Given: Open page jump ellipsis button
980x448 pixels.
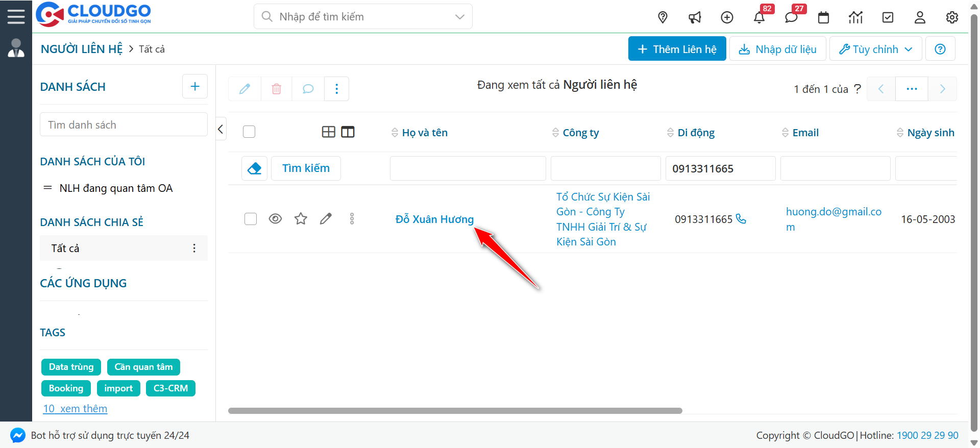Looking at the screenshot, I should pyautogui.click(x=912, y=89).
